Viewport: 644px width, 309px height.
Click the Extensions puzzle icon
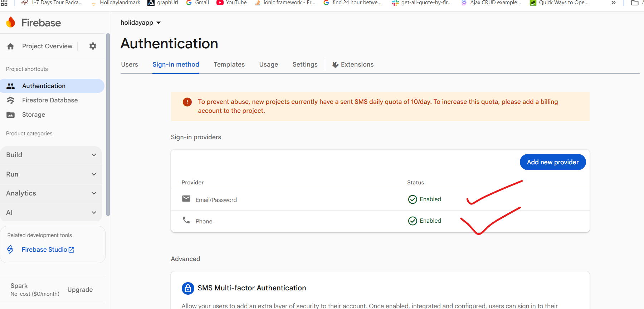click(335, 65)
